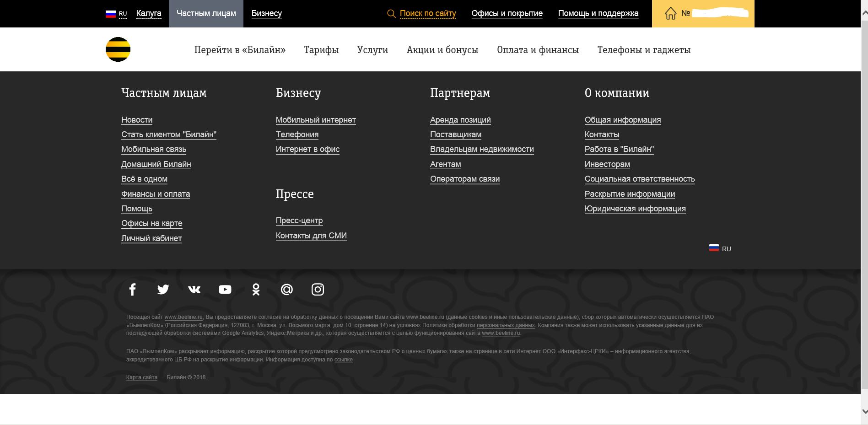868x425 pixels.
Task: Open Мобильная связь link
Action: click(154, 149)
